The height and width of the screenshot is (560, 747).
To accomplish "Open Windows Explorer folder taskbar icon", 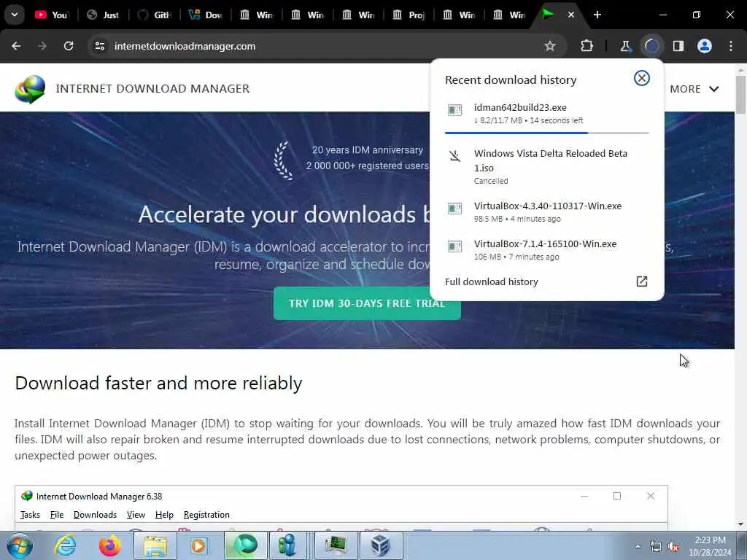I will tap(155, 545).
